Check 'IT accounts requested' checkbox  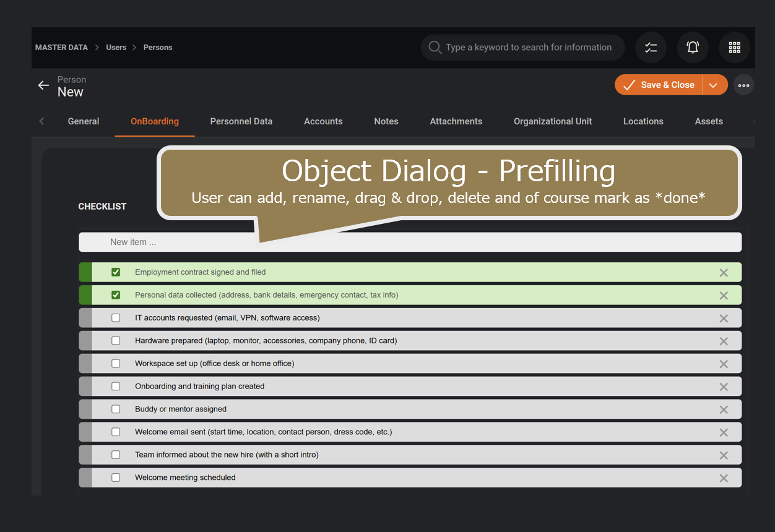(116, 318)
